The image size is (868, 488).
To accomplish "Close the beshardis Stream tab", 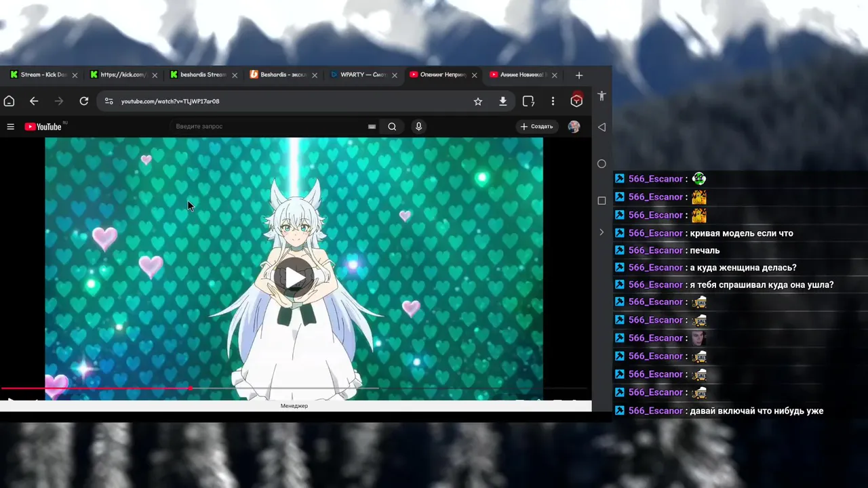I will (235, 75).
